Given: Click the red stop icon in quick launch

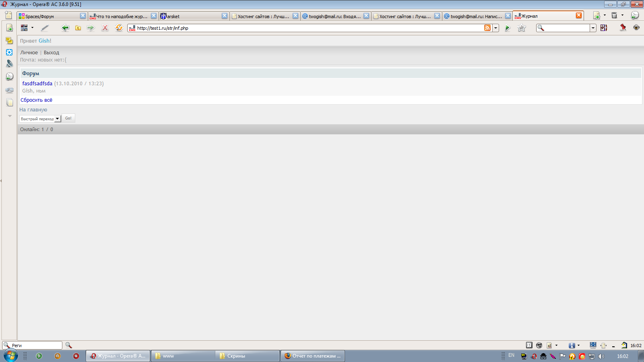Looking at the screenshot, I should click(76, 356).
